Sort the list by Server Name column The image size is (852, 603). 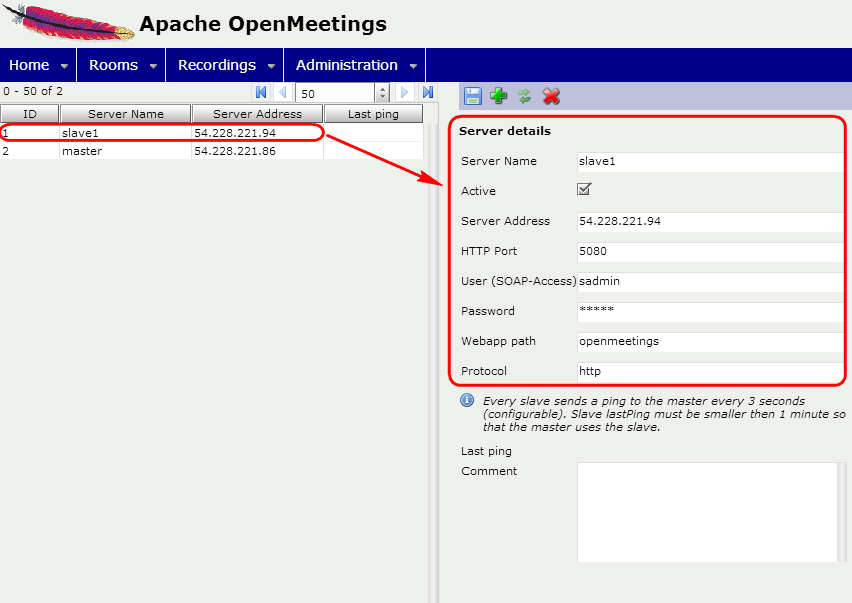pos(125,114)
